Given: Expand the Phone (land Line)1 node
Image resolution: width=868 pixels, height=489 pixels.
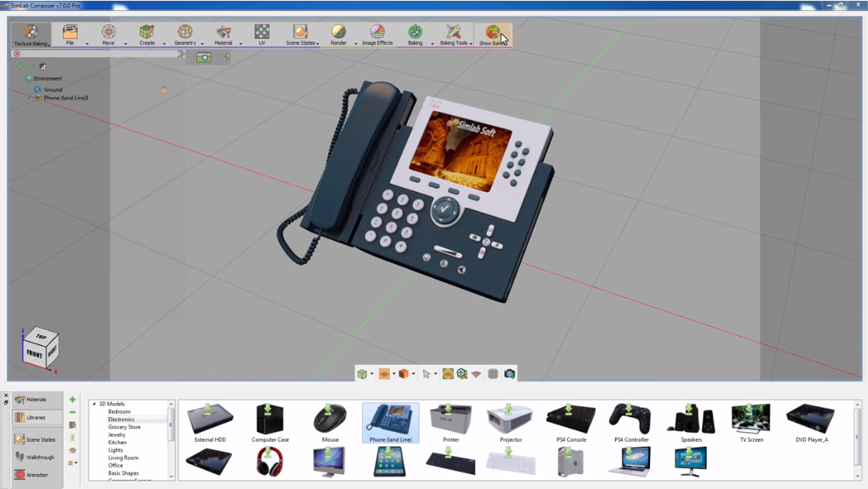Looking at the screenshot, I should pos(28,98).
